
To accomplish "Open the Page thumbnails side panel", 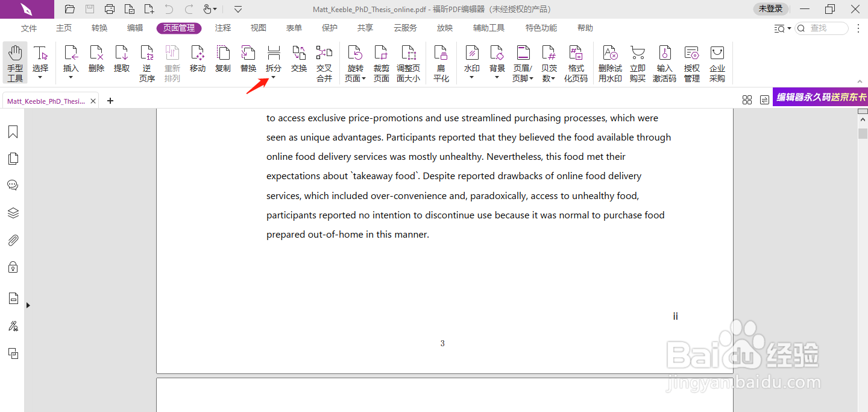I will (x=13, y=159).
